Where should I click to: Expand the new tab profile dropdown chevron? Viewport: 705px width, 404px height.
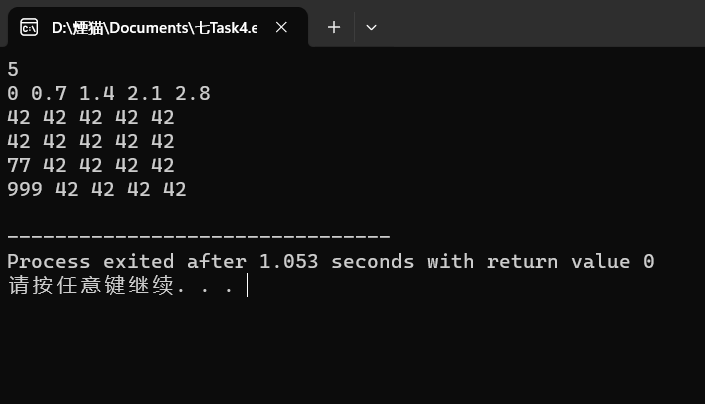[371, 27]
